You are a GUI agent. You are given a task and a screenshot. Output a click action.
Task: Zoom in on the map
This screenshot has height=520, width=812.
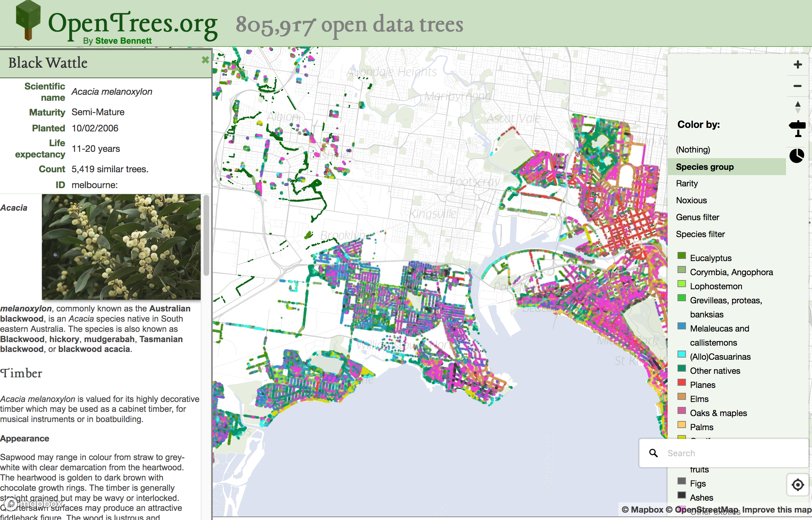[798, 64]
